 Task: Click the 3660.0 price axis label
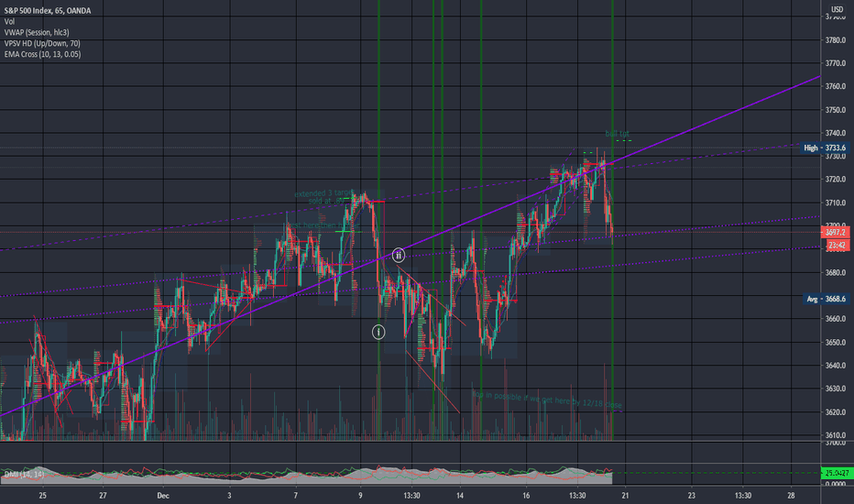pyautogui.click(x=836, y=319)
